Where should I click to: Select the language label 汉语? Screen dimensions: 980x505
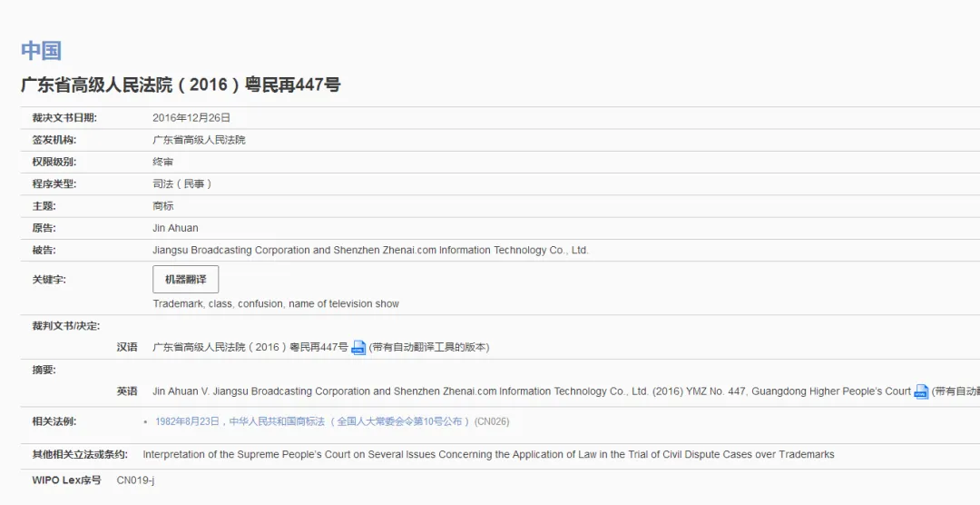[x=127, y=347]
